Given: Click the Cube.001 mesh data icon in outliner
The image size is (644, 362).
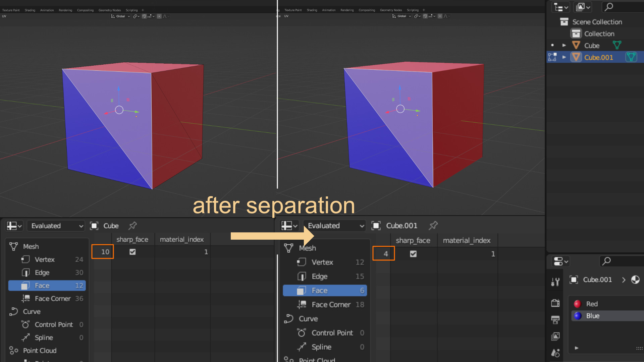Looking at the screenshot, I should [631, 57].
